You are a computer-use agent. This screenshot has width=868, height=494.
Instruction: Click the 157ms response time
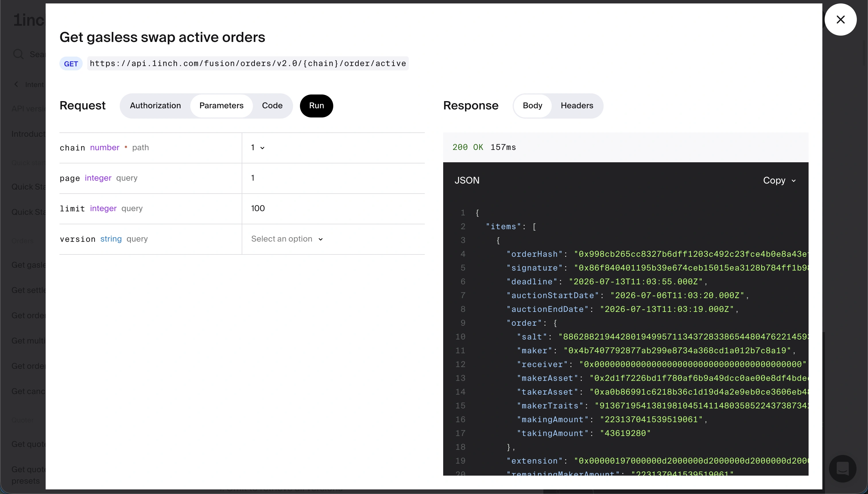click(x=503, y=147)
